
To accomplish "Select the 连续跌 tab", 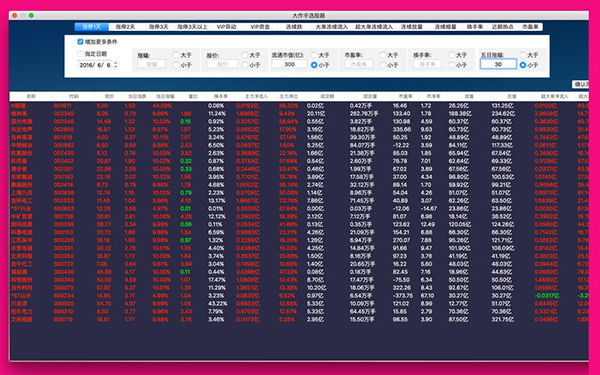I will [x=294, y=27].
